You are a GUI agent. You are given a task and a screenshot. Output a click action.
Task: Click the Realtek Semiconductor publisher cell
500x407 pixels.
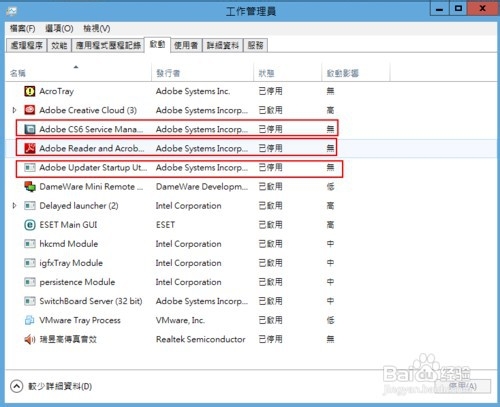200,339
